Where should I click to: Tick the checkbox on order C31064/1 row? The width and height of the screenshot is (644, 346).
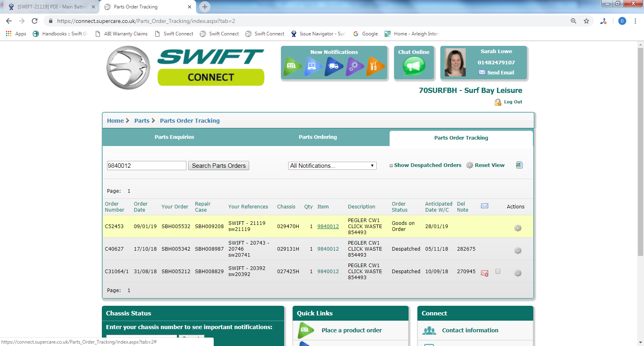(498, 271)
